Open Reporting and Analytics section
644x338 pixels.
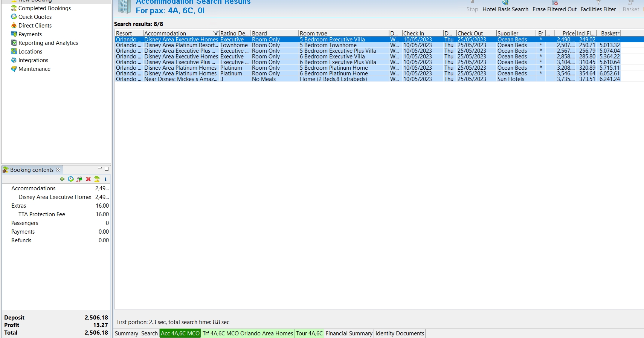(48, 43)
